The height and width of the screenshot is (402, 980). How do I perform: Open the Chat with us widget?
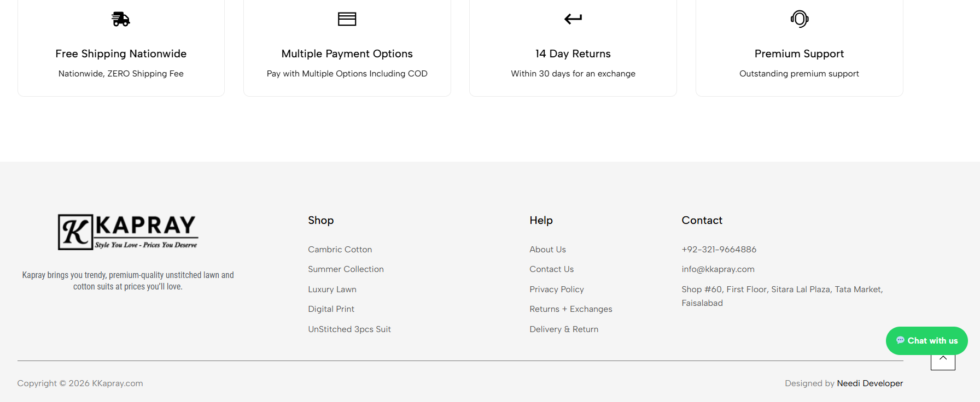click(926, 341)
